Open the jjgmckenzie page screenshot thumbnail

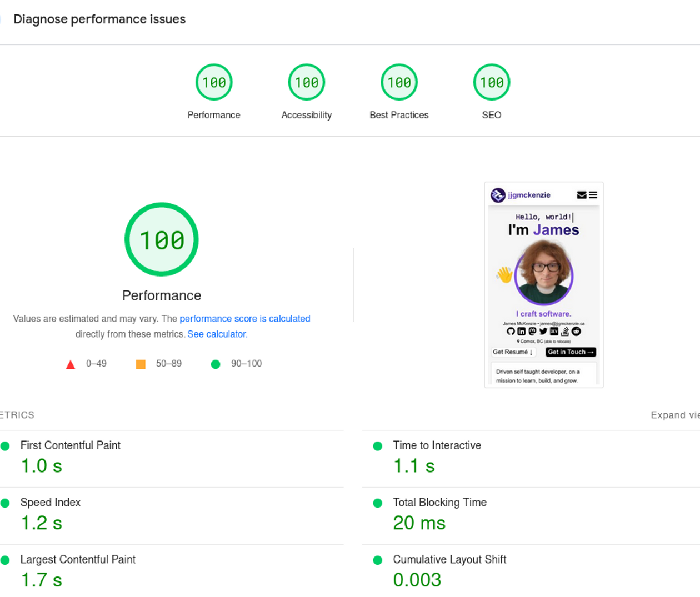[x=543, y=285]
